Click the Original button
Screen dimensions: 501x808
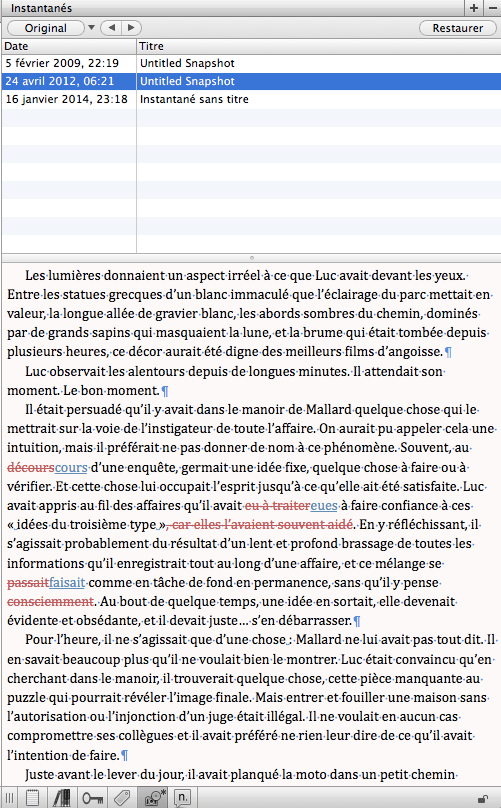point(45,28)
